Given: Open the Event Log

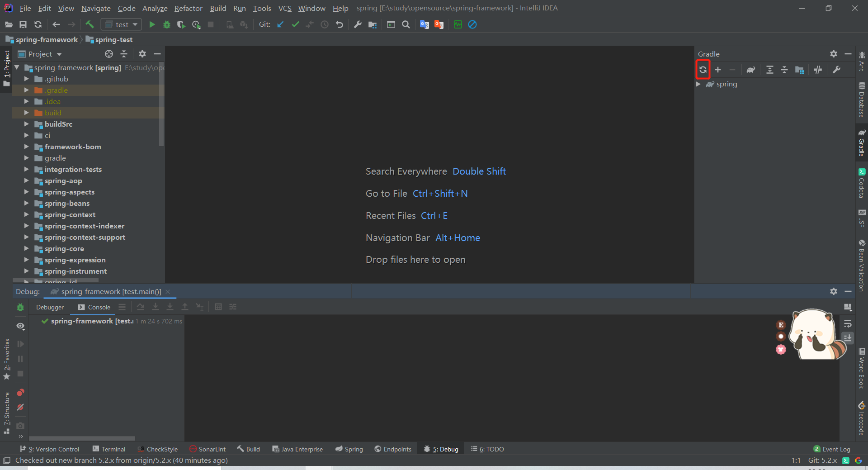Looking at the screenshot, I should click(832, 449).
